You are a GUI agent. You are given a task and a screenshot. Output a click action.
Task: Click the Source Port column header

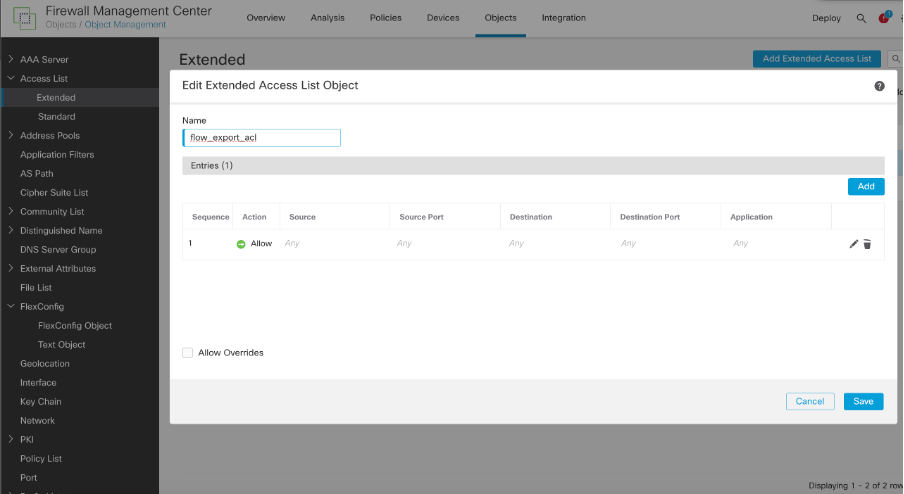coord(421,217)
